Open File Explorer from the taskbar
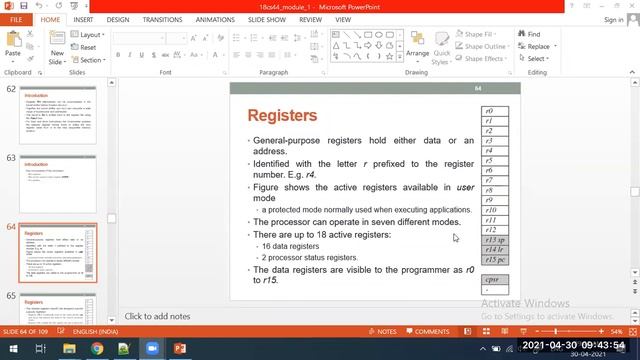 coord(69,349)
